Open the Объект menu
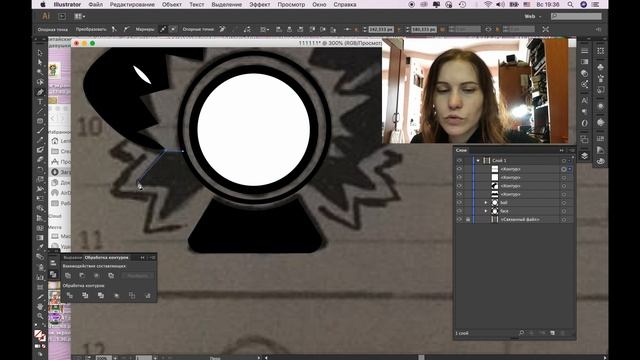Screen dimensions: 640x360 (x=171, y=4)
